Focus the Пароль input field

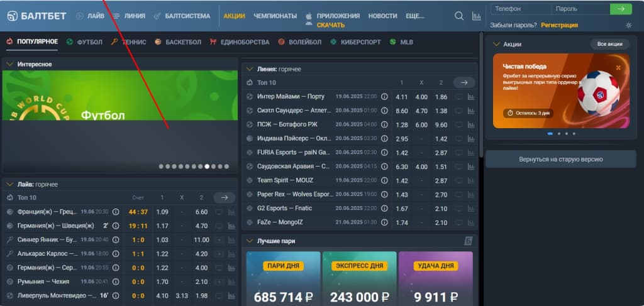(x=580, y=9)
